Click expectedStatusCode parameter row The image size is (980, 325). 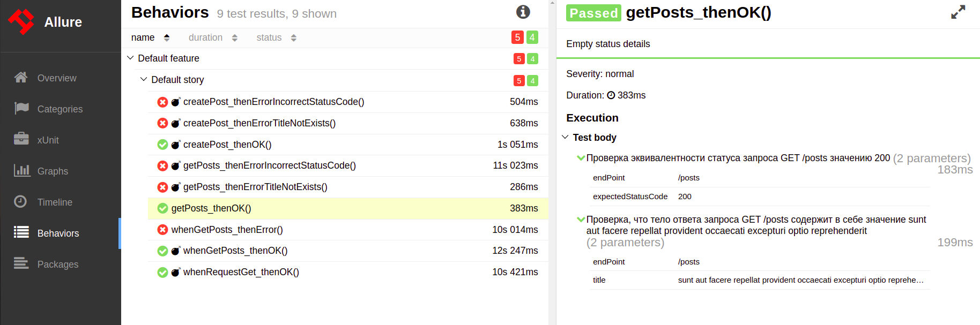(x=761, y=196)
